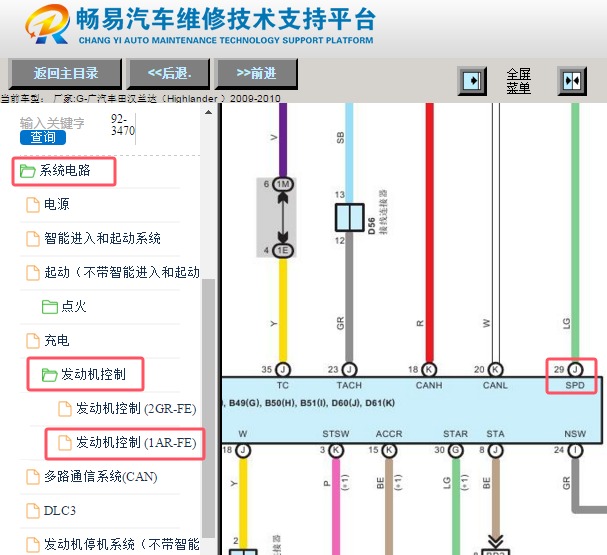The image size is (607, 555).
Task: Click the 输入关键字 keyword input field
Action: tap(52, 123)
